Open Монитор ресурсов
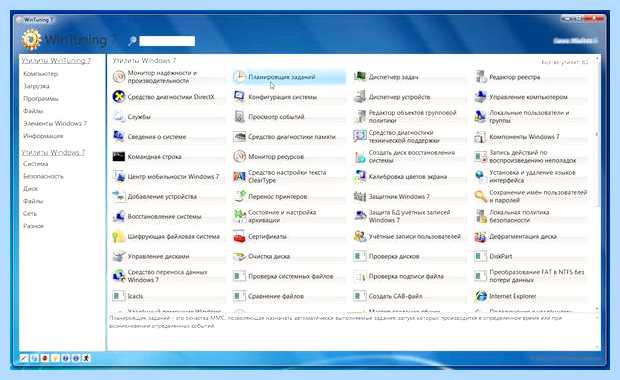Viewport: 620px width, 380px height. coord(289,157)
